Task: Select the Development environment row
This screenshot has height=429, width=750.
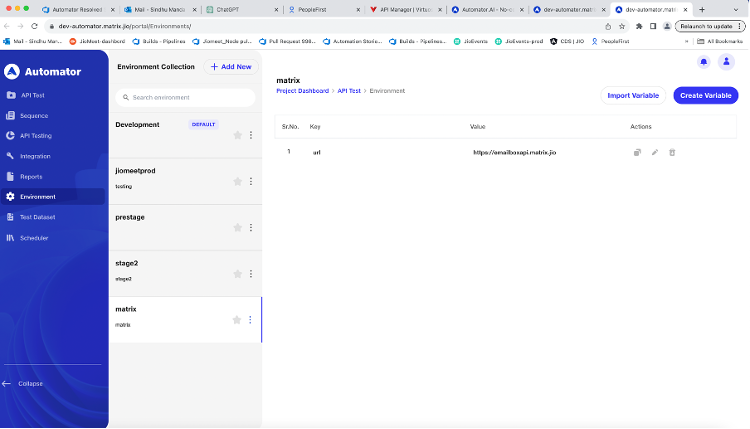Action: click(x=186, y=135)
